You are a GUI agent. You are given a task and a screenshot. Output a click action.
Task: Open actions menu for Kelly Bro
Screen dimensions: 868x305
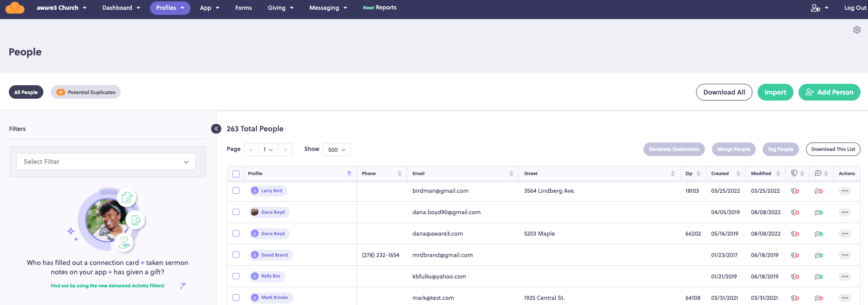pyautogui.click(x=845, y=277)
